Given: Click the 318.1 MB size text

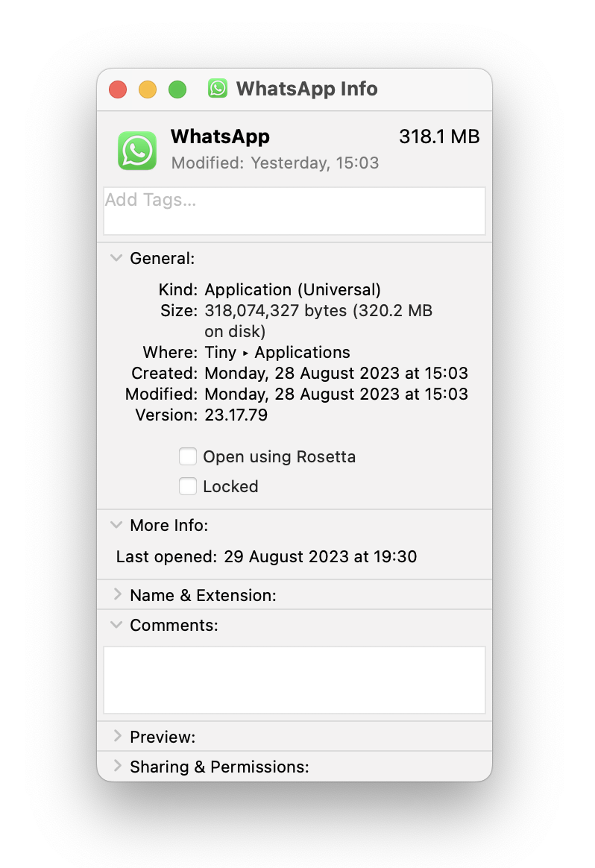Looking at the screenshot, I should tap(439, 136).
